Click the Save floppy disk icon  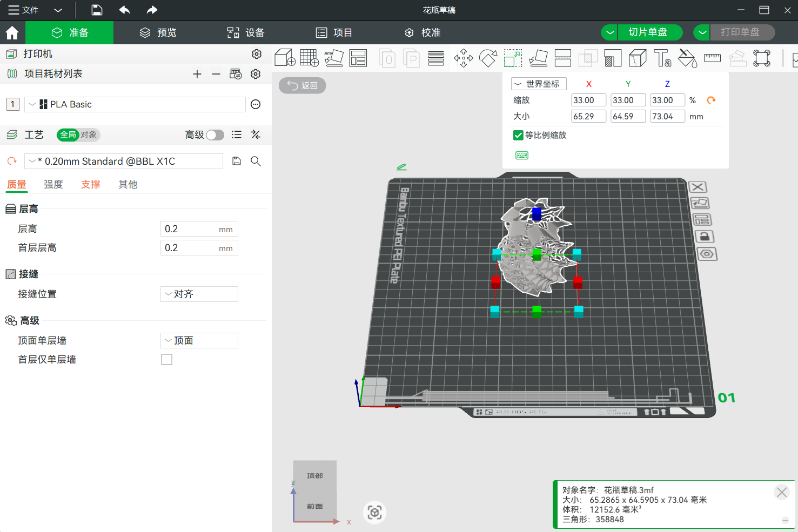click(97, 10)
